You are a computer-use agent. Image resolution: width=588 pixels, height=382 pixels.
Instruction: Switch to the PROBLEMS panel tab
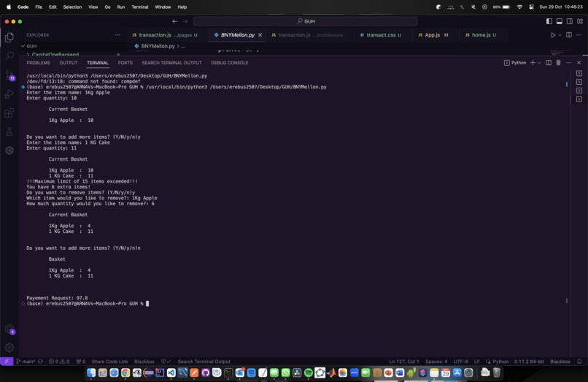(x=38, y=63)
